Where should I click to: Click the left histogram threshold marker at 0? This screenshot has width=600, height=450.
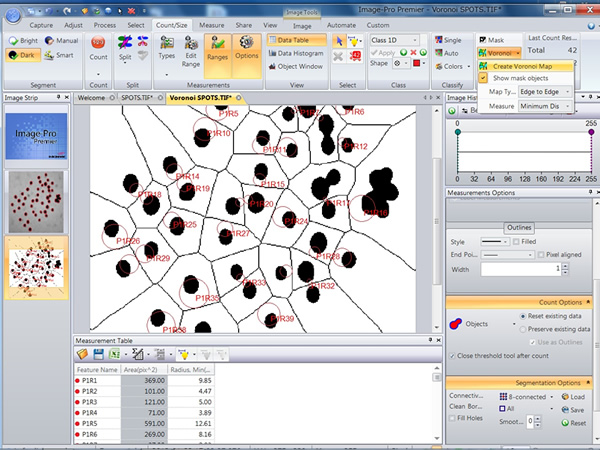pos(458,132)
